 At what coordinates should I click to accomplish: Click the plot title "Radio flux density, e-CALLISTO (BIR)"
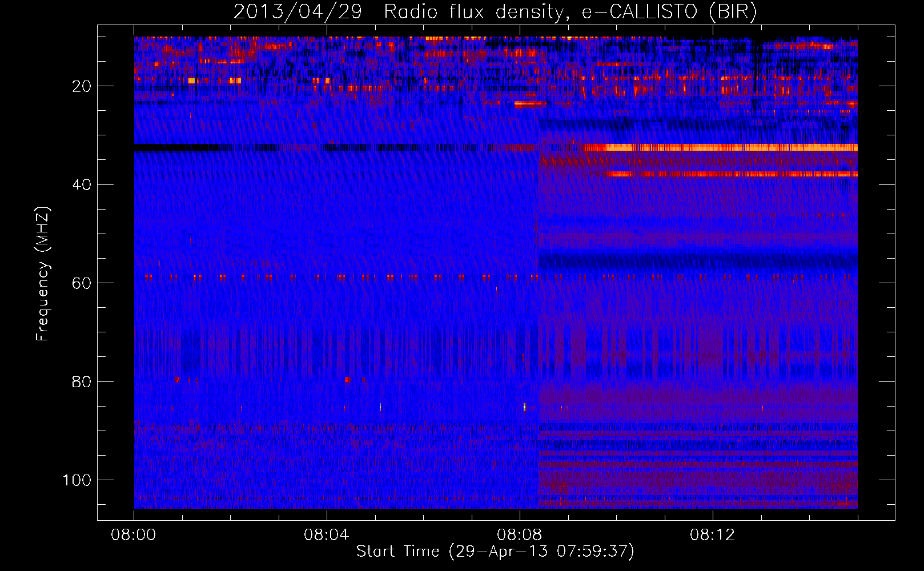click(x=570, y=12)
